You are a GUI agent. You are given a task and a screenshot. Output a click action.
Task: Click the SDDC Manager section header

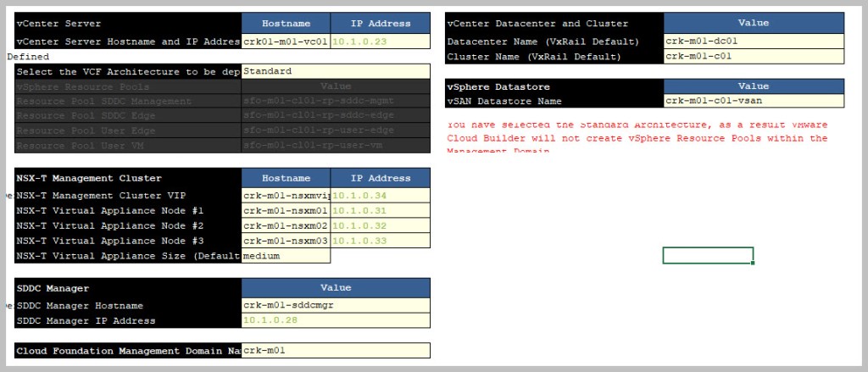click(x=128, y=288)
